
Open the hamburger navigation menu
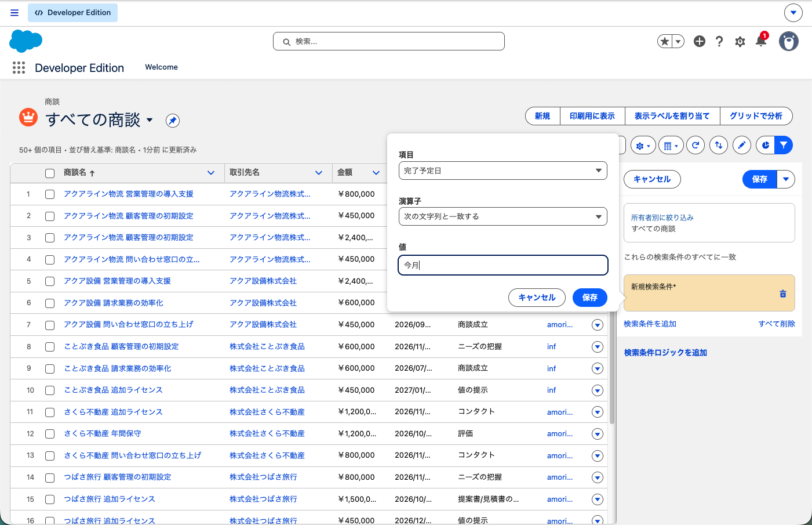(x=14, y=13)
